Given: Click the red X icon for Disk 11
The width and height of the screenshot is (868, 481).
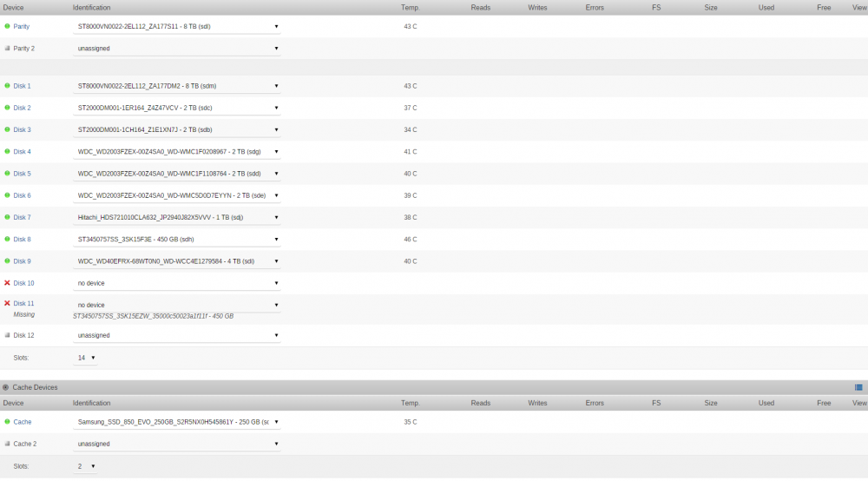Looking at the screenshot, I should pos(7,303).
